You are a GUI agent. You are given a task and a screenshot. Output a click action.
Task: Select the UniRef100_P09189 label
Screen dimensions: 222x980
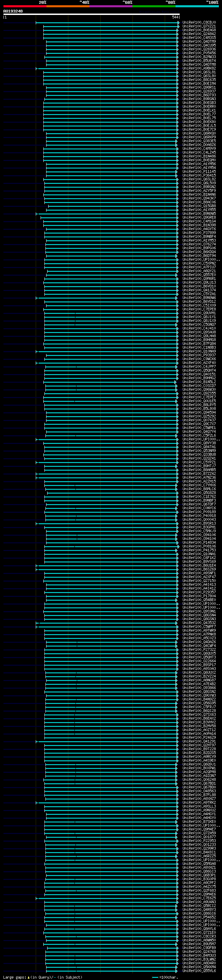pos(199,512)
